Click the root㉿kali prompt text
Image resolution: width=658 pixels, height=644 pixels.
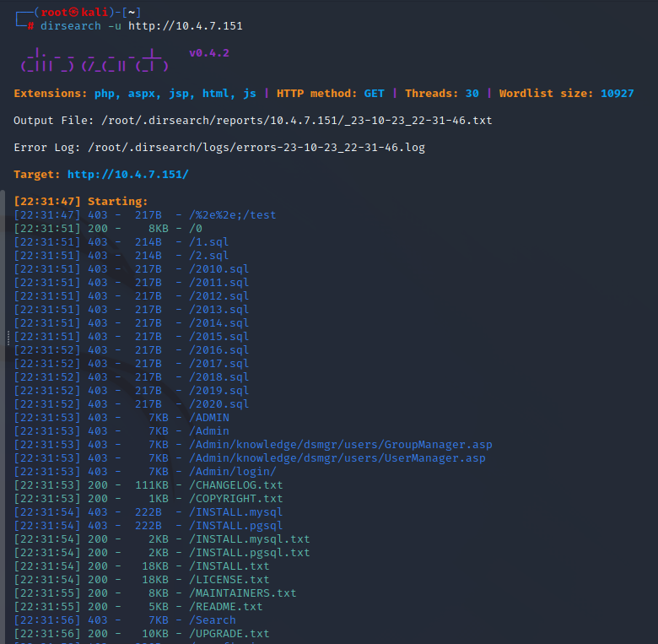[x=74, y=12]
